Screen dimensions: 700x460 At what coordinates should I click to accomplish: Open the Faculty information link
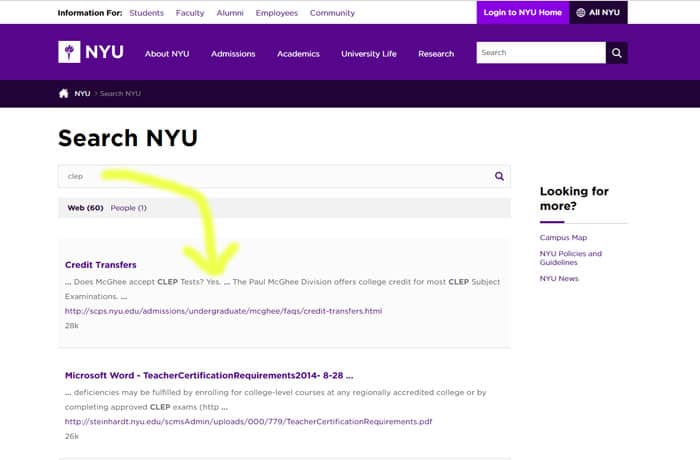190,13
